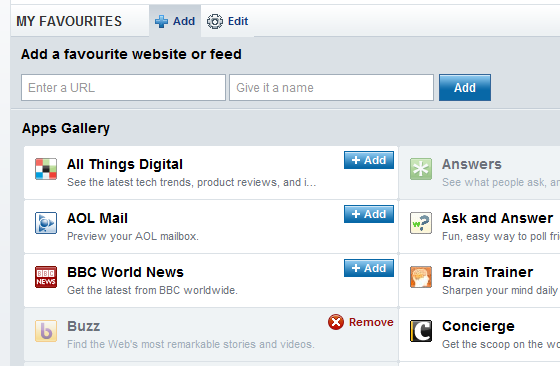Viewport: 560px width, 366px height.
Task: Click the blue Add button next to name field
Action: click(465, 87)
